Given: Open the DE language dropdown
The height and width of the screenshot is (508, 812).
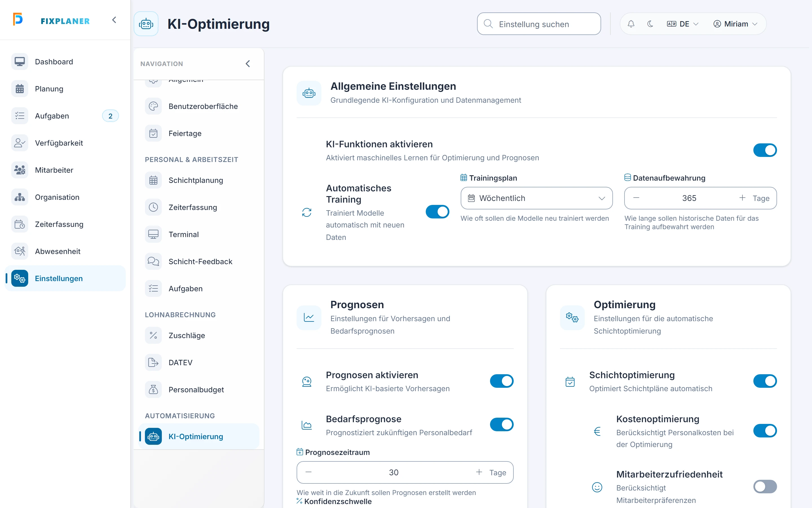Looking at the screenshot, I should pyautogui.click(x=683, y=24).
